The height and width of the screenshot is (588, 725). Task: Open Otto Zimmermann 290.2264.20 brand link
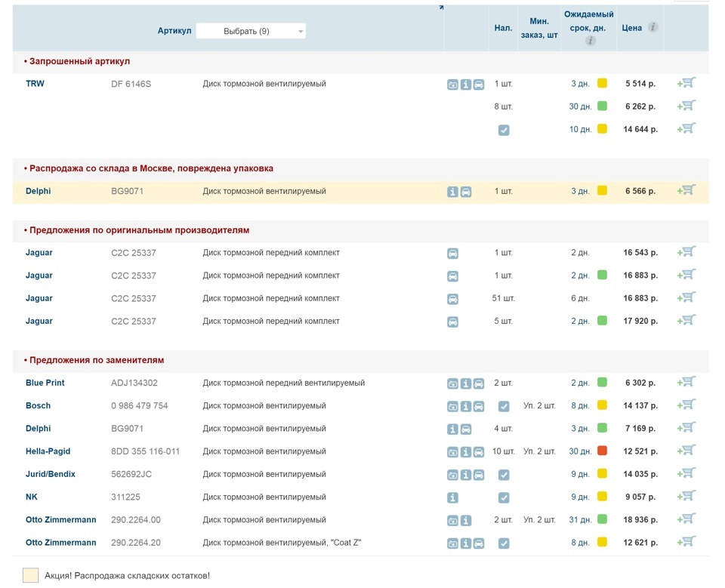[x=61, y=543]
